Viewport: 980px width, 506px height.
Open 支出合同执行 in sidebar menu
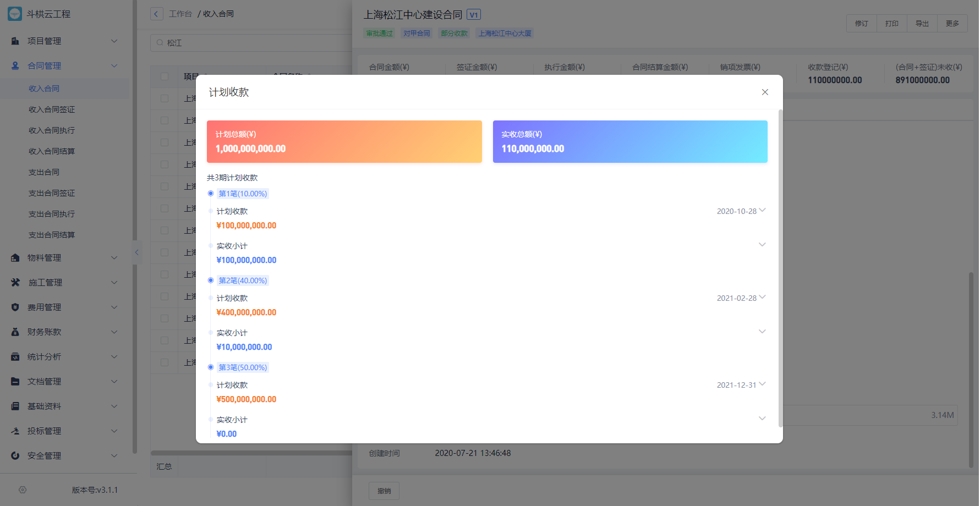(52, 214)
